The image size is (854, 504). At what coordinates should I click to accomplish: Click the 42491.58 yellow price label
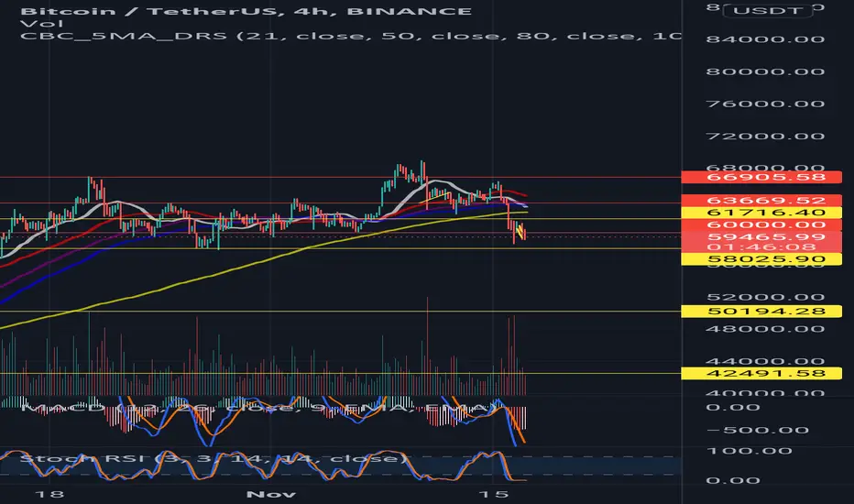[x=761, y=373]
